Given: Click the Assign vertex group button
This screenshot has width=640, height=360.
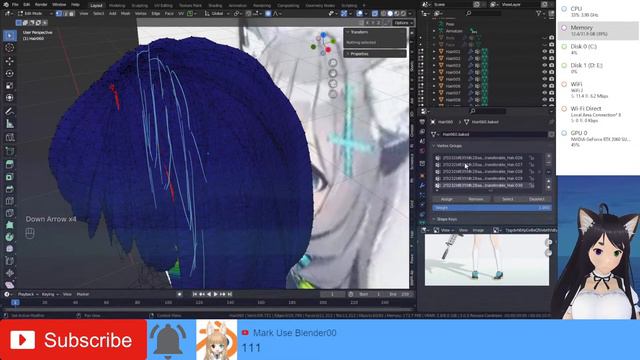Looking at the screenshot, I should click(447, 199).
